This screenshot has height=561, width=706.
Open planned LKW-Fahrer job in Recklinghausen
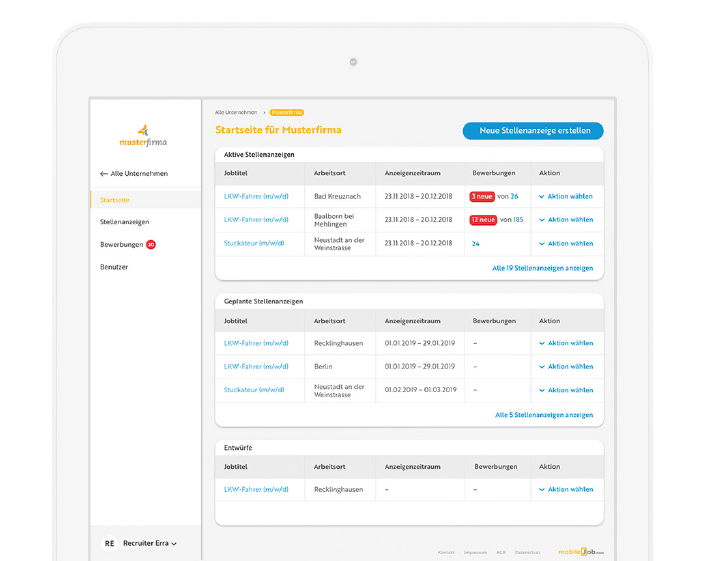point(256,343)
